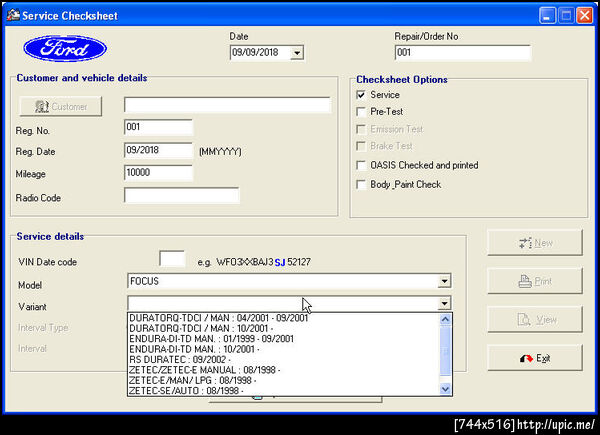Viewport: 600px width, 435px height.
Task: Edit the Mileage field
Action: pos(158,173)
